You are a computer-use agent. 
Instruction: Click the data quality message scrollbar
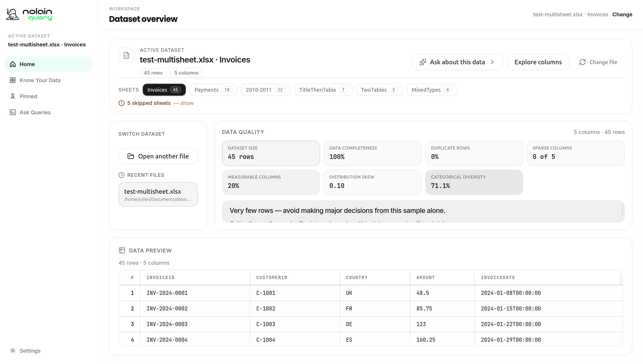(622, 210)
